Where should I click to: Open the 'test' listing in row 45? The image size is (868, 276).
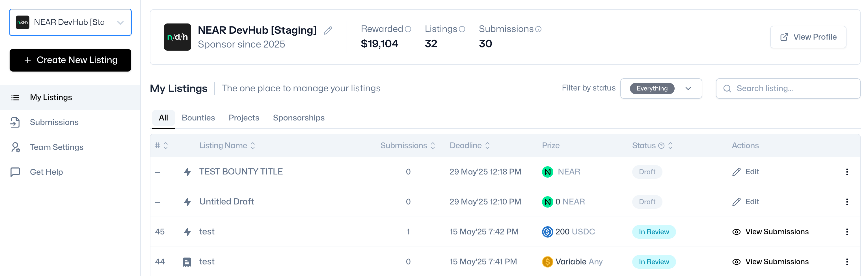click(x=207, y=232)
